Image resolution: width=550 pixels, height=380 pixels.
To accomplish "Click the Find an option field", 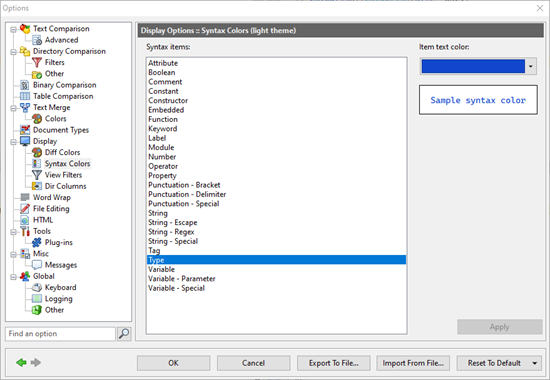I will [x=60, y=334].
